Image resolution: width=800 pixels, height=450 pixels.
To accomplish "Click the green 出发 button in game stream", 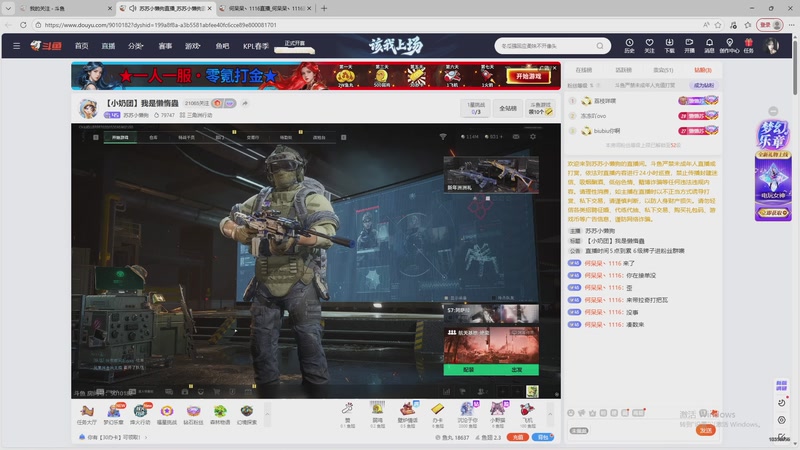I will pos(516,369).
